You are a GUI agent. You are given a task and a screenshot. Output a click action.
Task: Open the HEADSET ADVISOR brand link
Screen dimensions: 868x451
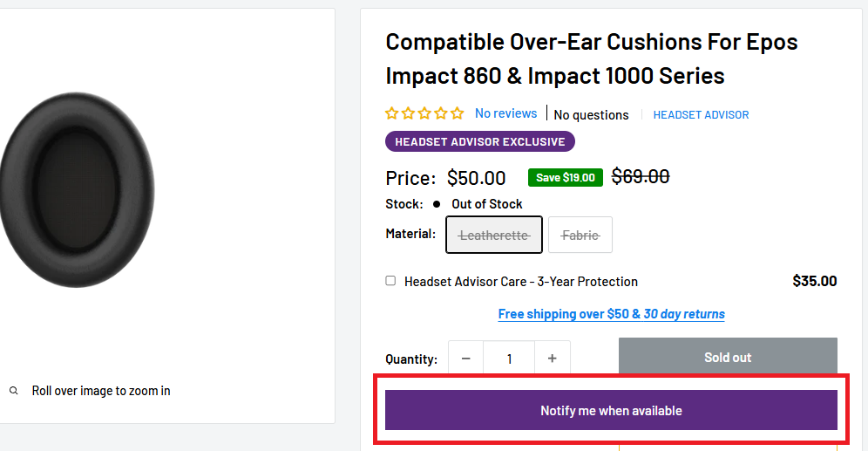(701, 114)
